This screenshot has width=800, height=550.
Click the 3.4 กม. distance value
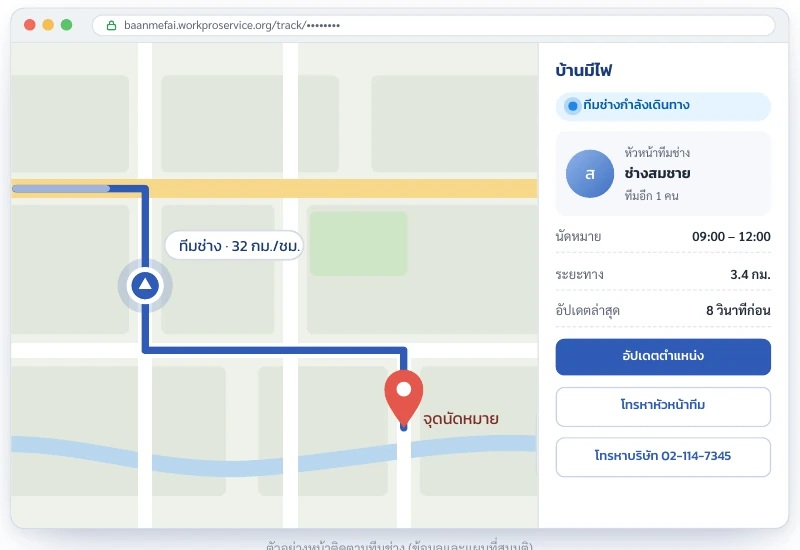(x=750, y=274)
